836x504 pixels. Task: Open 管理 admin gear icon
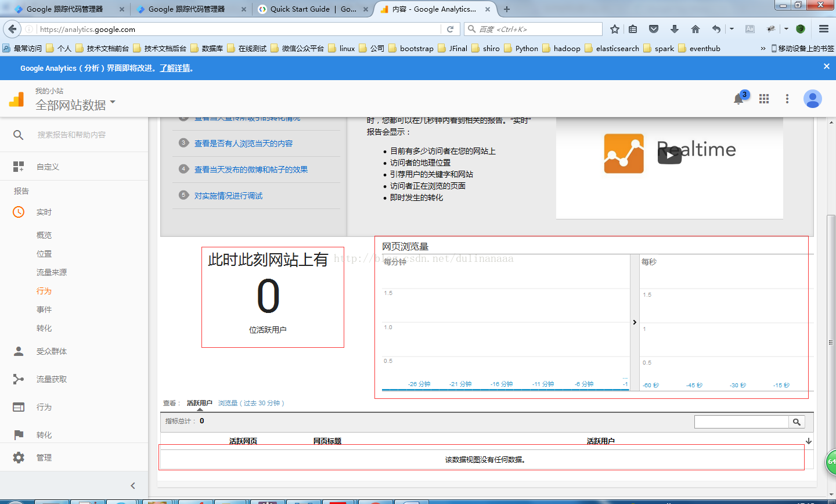tap(19, 458)
